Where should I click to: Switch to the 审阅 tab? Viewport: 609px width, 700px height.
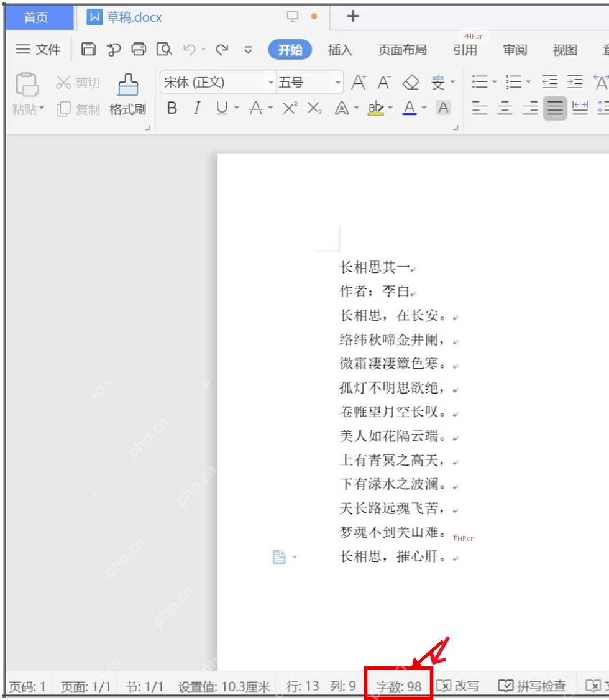click(515, 50)
